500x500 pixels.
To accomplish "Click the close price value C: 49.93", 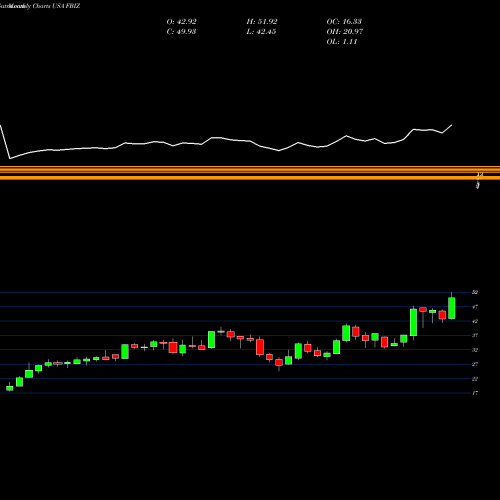I will pos(181,32).
